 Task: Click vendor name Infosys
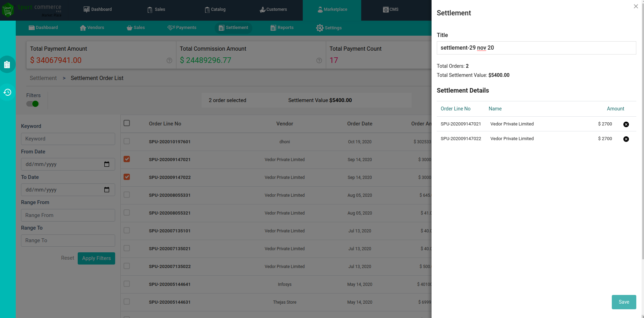(x=285, y=284)
